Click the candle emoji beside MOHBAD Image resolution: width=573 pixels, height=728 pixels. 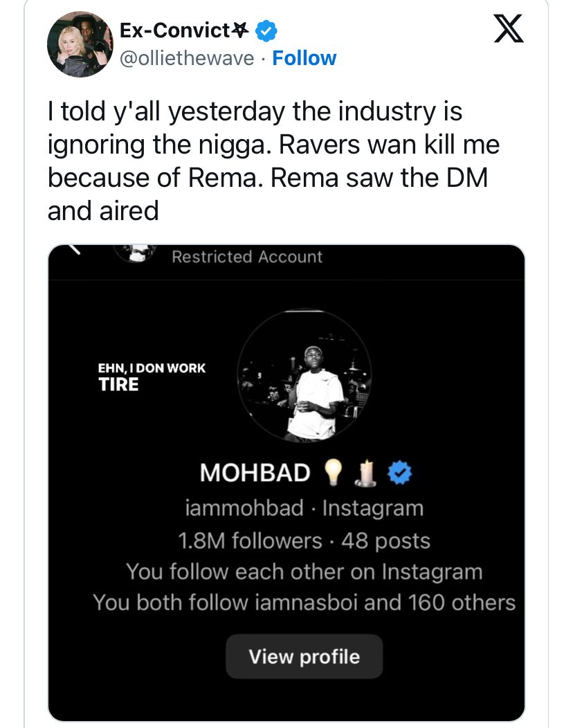tap(367, 475)
